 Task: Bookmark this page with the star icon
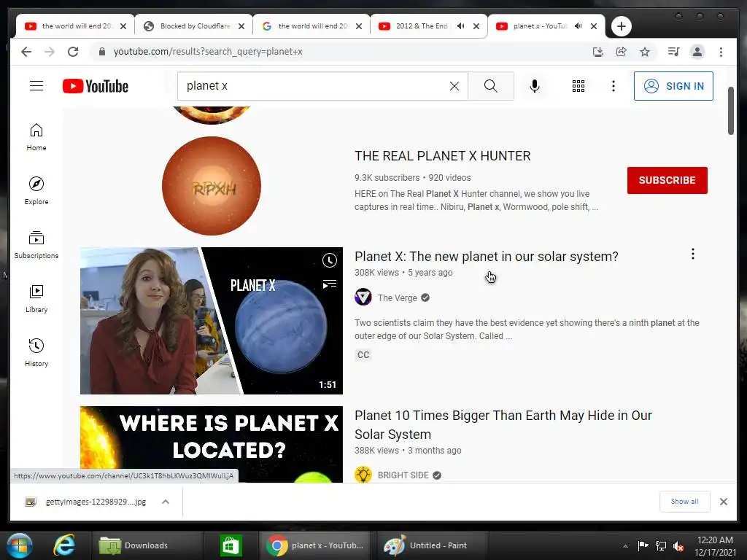pyautogui.click(x=645, y=52)
